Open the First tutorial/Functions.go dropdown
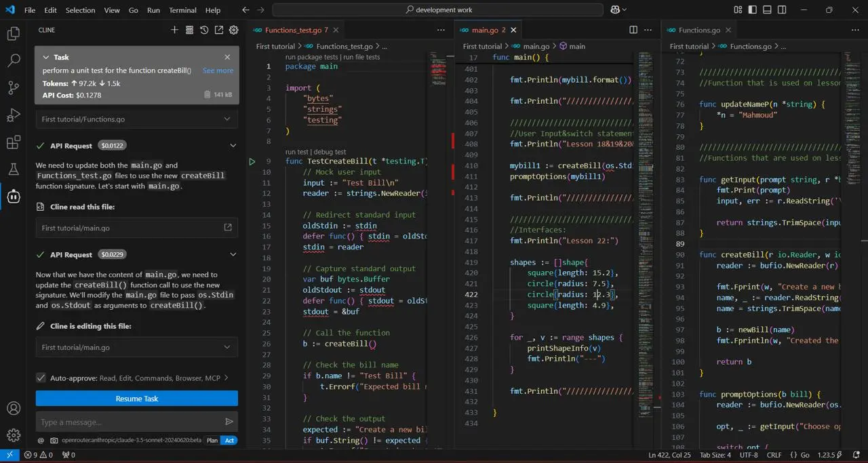Viewport: 868px width, 463px height. 136,120
